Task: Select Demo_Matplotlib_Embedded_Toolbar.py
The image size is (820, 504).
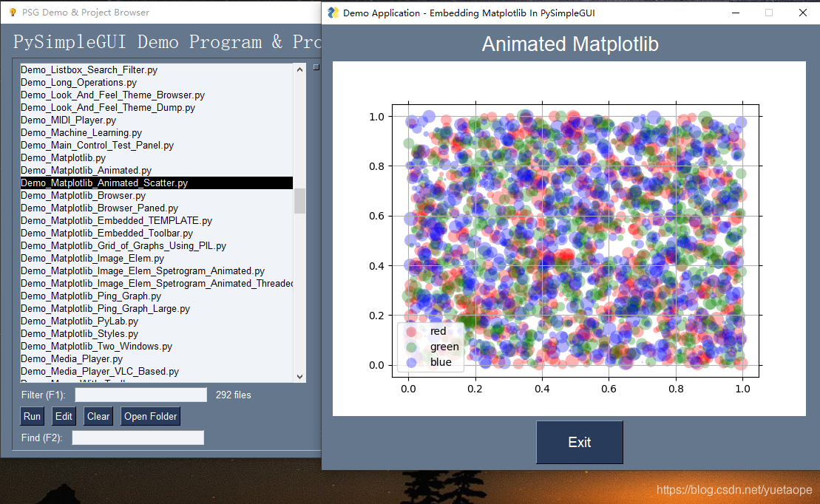Action: click(x=156, y=233)
